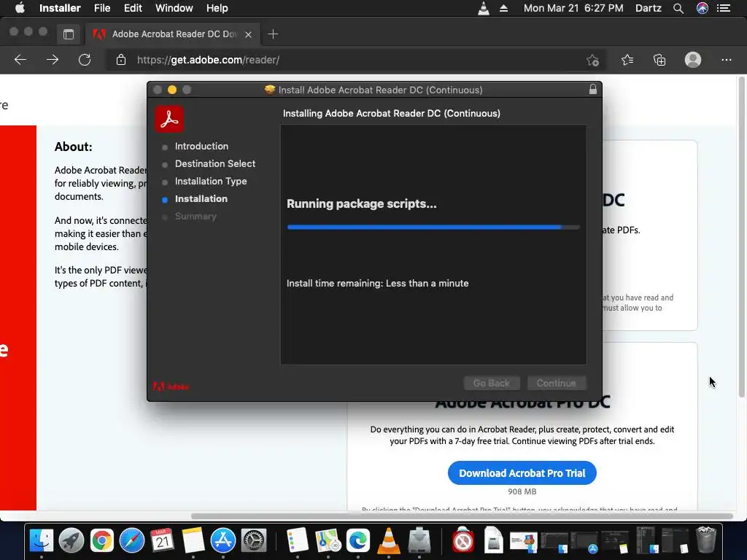Open the Edge tab actions menu icon

click(x=69, y=34)
